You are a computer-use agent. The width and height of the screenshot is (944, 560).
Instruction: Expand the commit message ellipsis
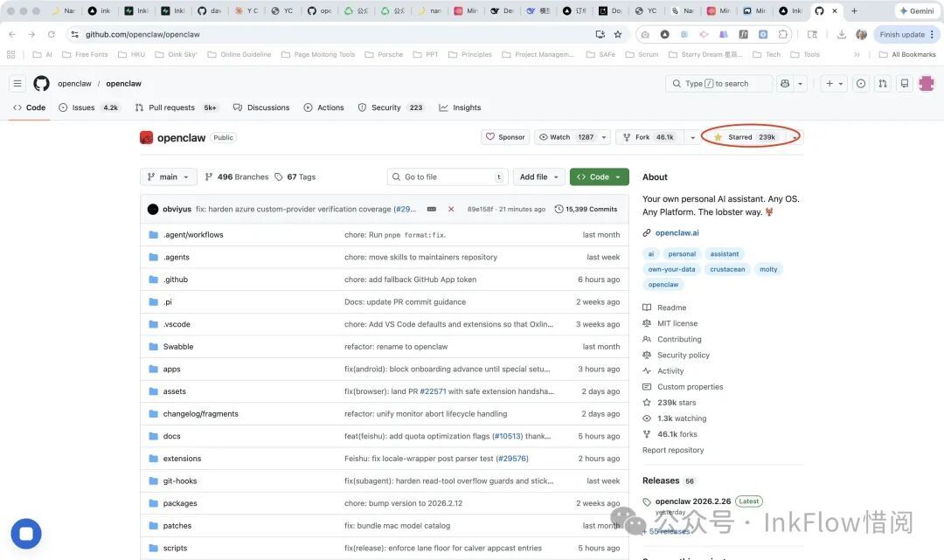pos(431,210)
